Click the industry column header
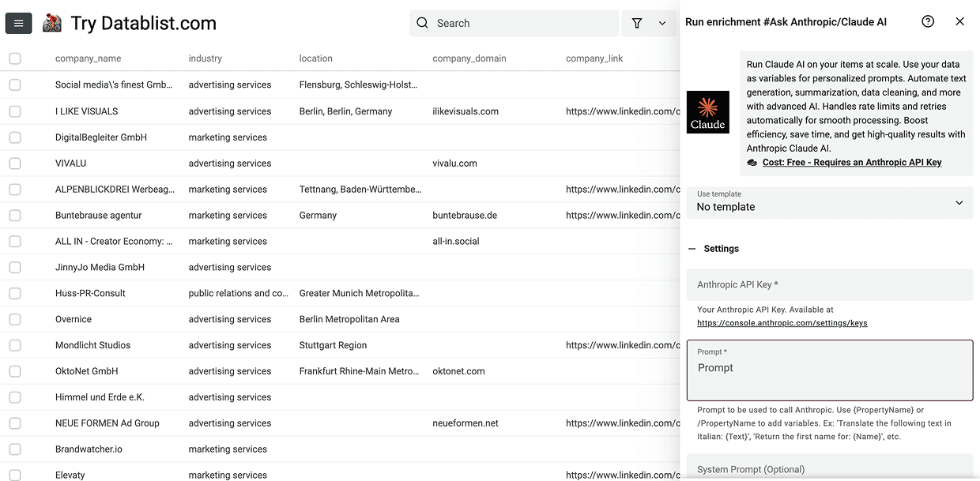 coord(205,58)
